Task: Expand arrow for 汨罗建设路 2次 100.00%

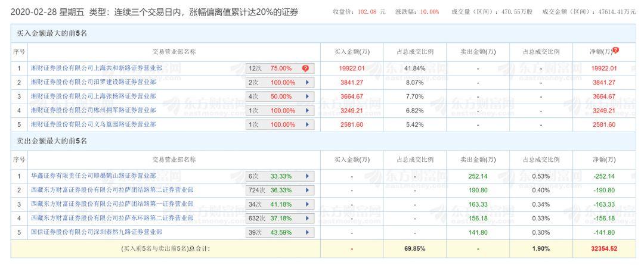Action: [307, 82]
